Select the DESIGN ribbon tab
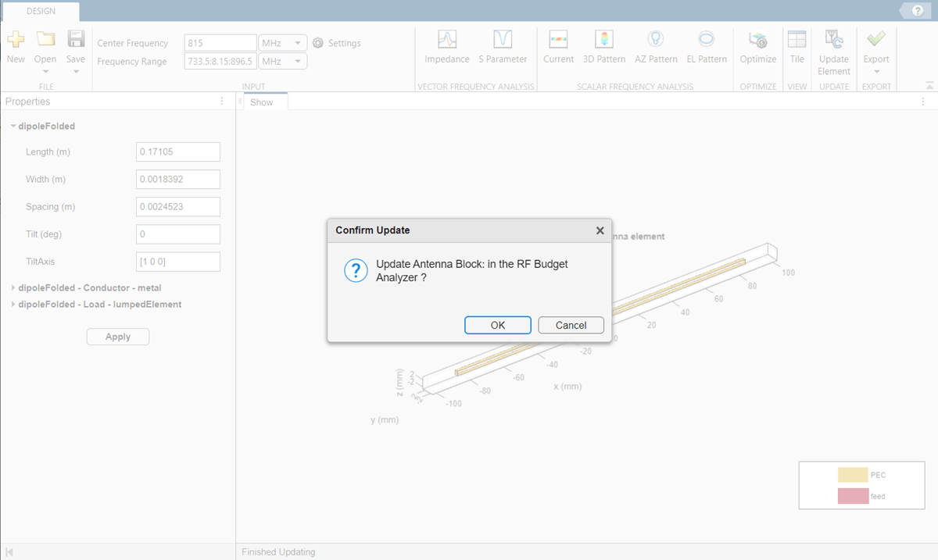The image size is (938, 560). point(41,11)
